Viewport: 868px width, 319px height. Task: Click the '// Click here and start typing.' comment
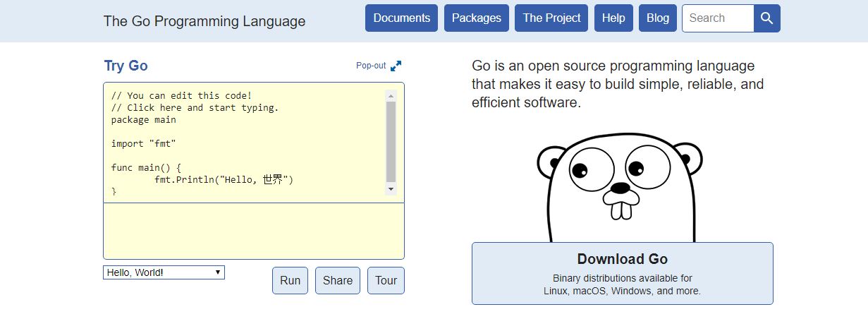point(195,107)
